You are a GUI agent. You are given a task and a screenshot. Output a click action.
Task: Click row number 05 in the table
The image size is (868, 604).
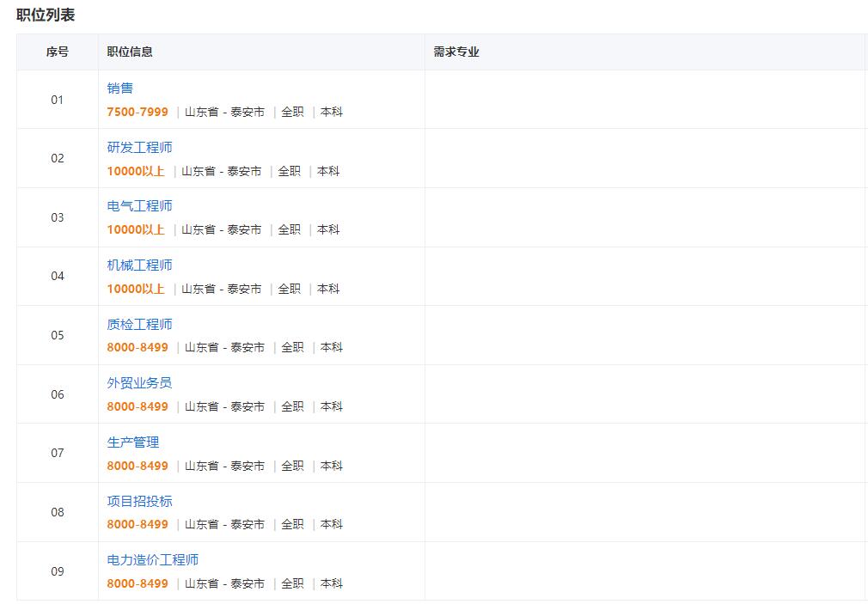pyautogui.click(x=58, y=335)
